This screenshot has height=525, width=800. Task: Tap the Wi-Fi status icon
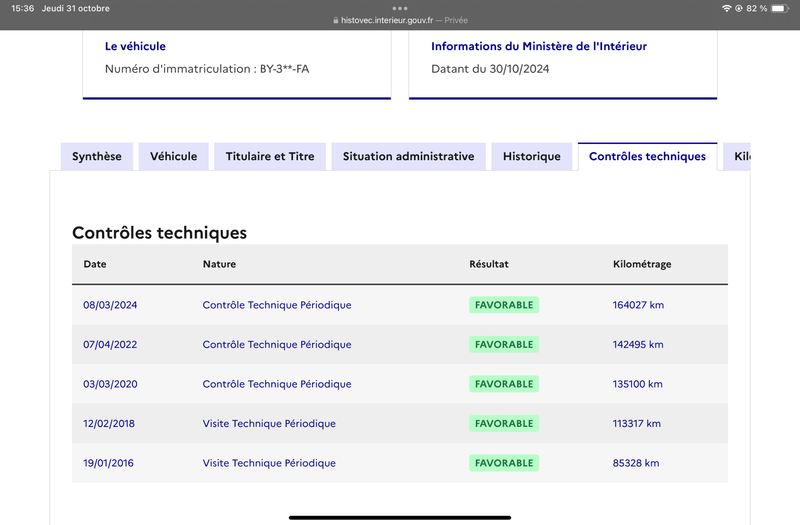point(727,8)
